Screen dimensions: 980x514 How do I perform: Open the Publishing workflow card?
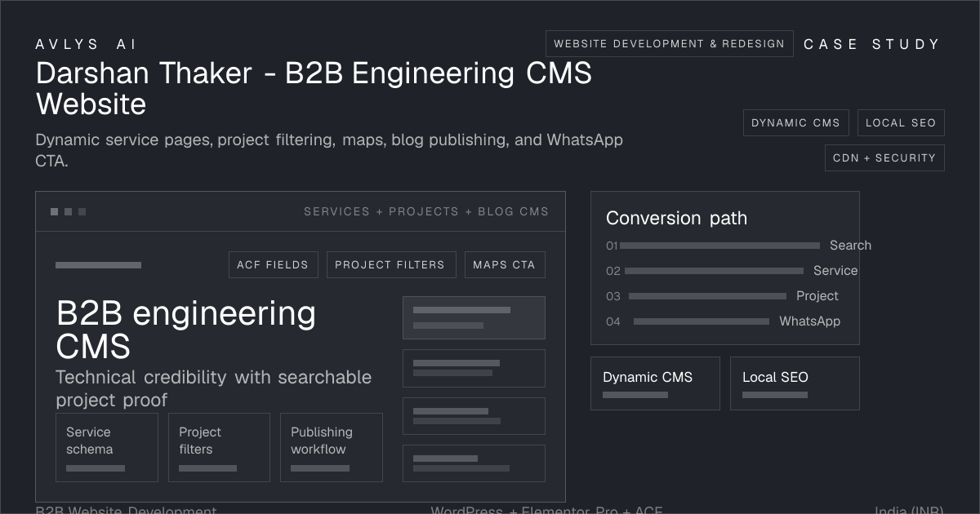(332, 447)
